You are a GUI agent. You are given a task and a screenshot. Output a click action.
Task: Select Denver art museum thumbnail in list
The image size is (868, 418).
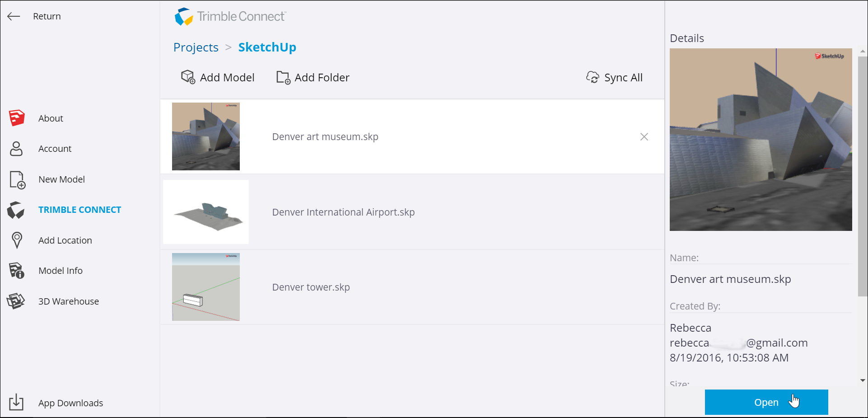coord(206,136)
